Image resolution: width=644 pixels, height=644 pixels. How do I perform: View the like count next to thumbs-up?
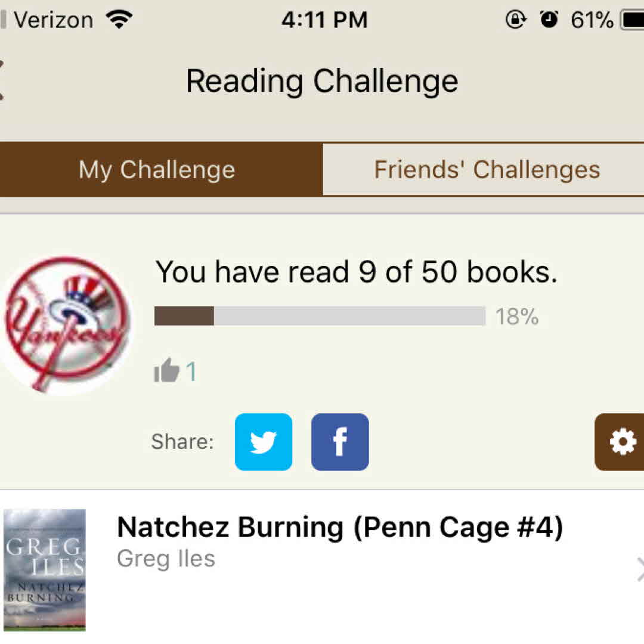[x=191, y=371]
